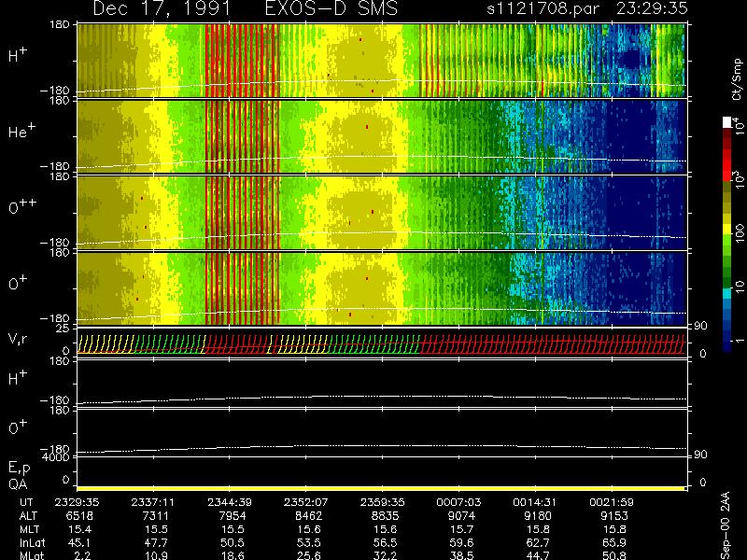Click the MLat value "10.9"
The image size is (747, 560).
tap(156, 555)
